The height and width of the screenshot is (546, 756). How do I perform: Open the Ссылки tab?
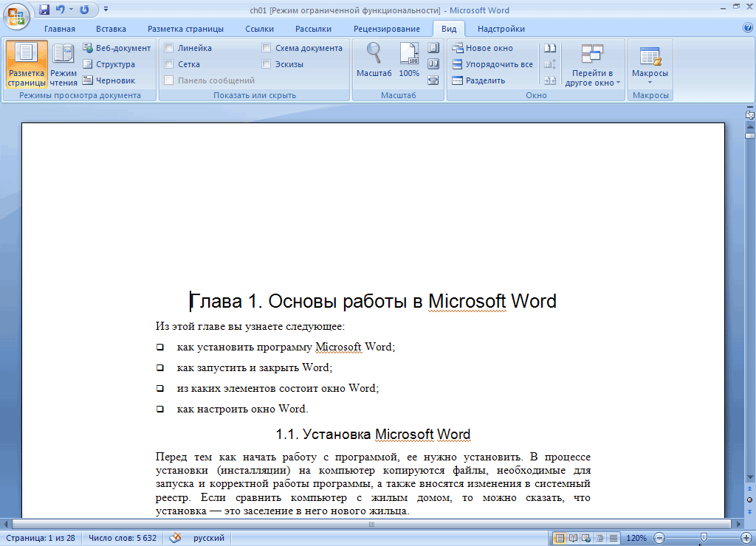click(259, 29)
